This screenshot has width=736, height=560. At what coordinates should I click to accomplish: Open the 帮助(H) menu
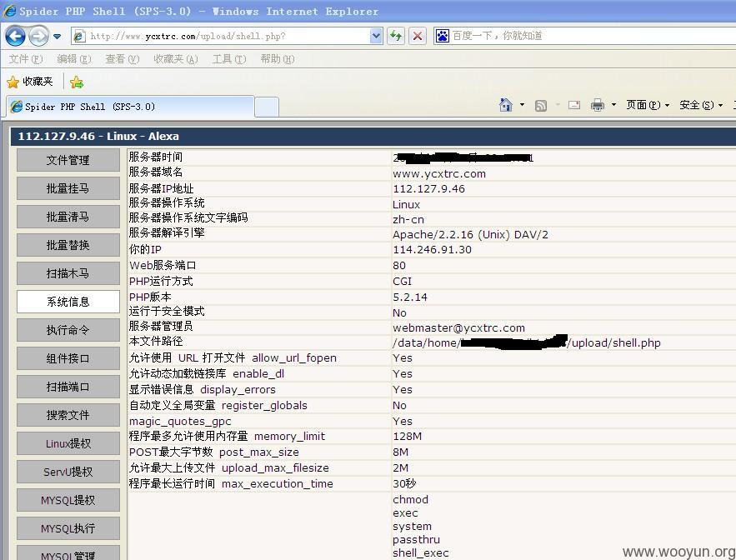tap(278, 59)
